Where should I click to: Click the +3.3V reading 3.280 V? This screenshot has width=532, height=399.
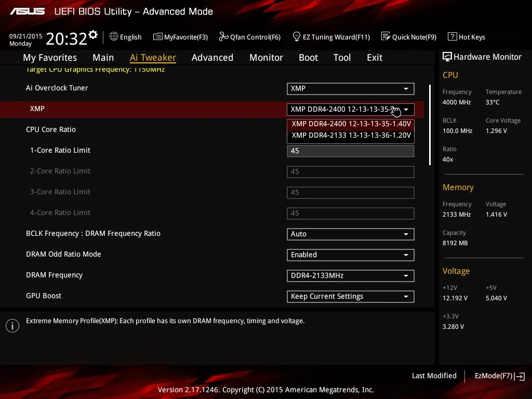tap(453, 327)
